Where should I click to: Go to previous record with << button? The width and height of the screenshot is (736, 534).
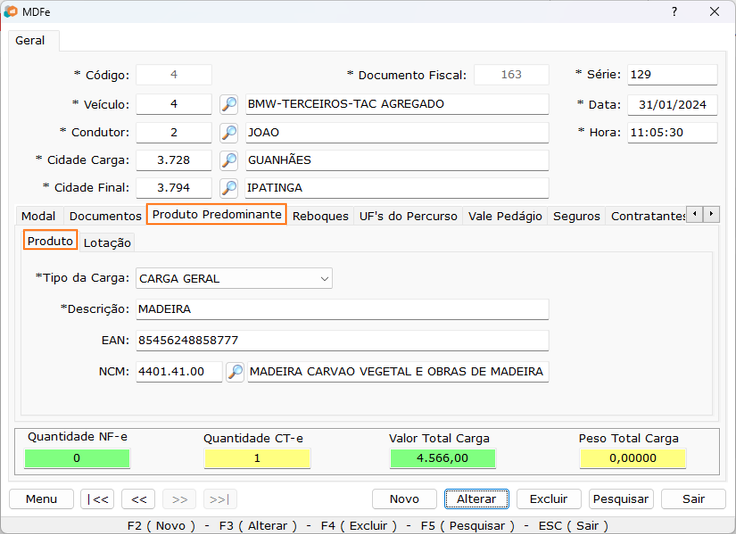click(x=138, y=499)
